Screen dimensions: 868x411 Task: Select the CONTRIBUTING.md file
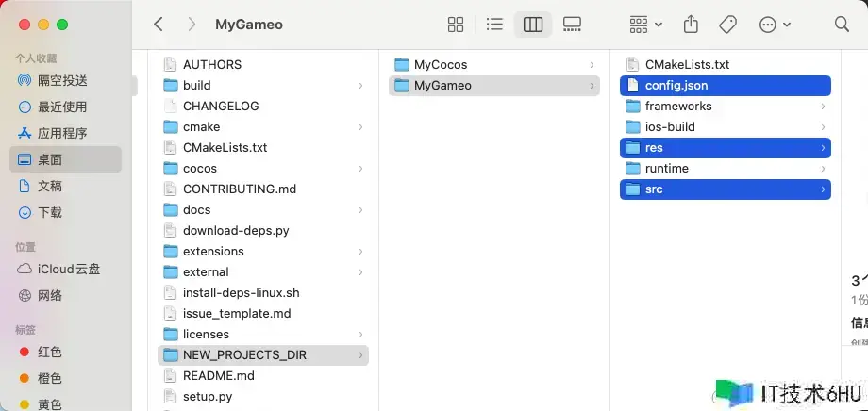263,189
